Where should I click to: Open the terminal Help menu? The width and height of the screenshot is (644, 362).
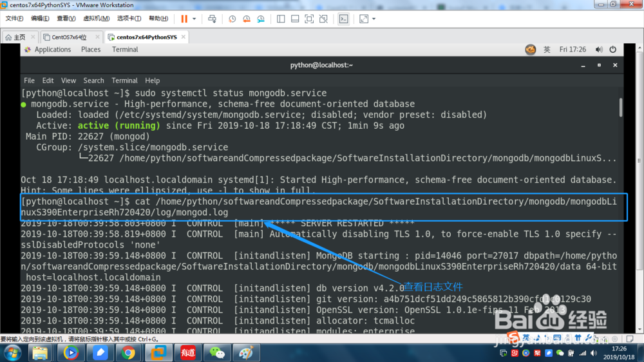point(153,81)
